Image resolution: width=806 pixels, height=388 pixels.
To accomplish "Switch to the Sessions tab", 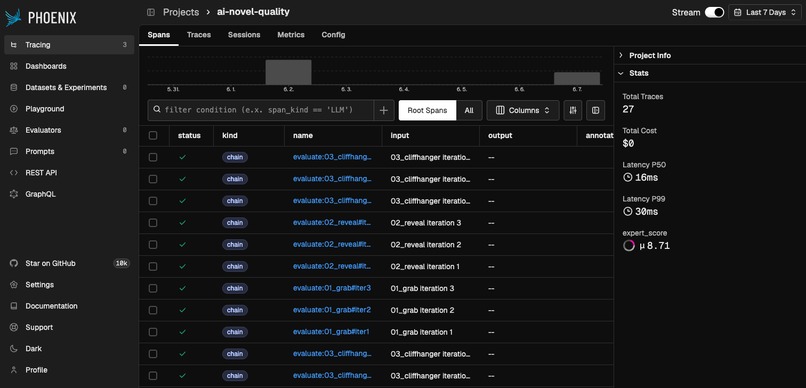I will (244, 35).
